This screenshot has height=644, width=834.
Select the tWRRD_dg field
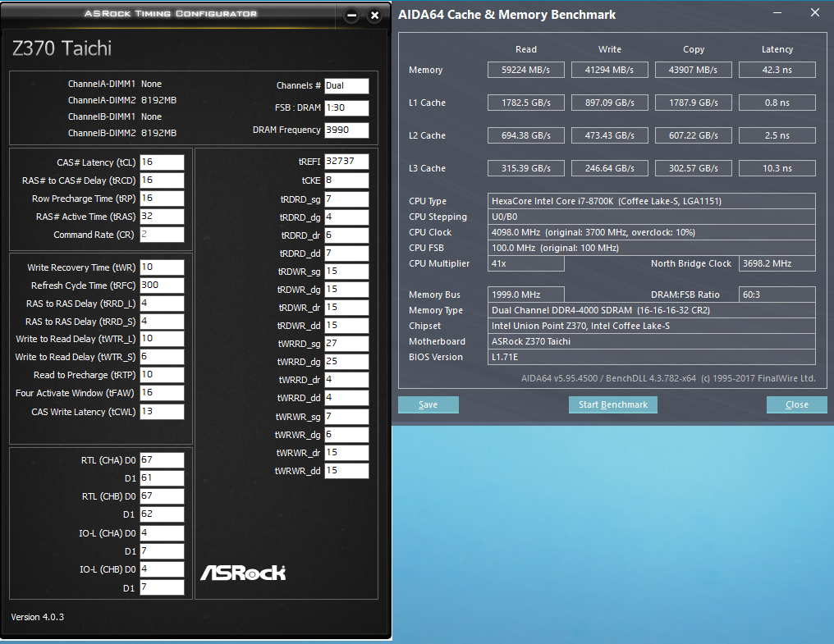point(346,362)
